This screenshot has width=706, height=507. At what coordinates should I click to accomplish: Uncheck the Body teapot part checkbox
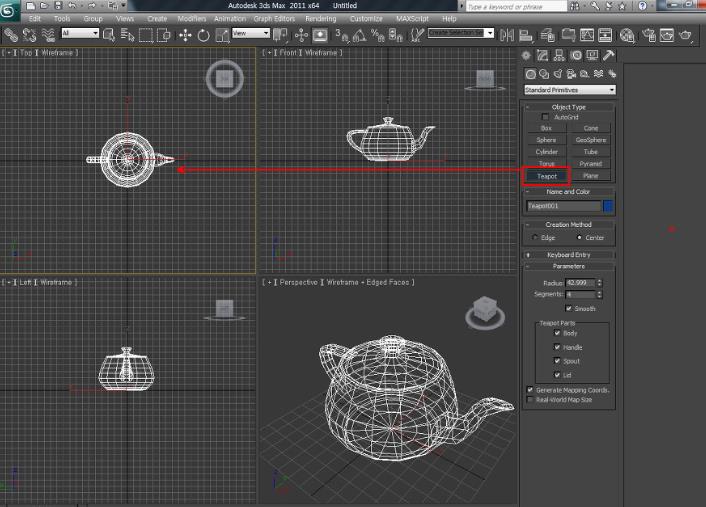click(557, 333)
